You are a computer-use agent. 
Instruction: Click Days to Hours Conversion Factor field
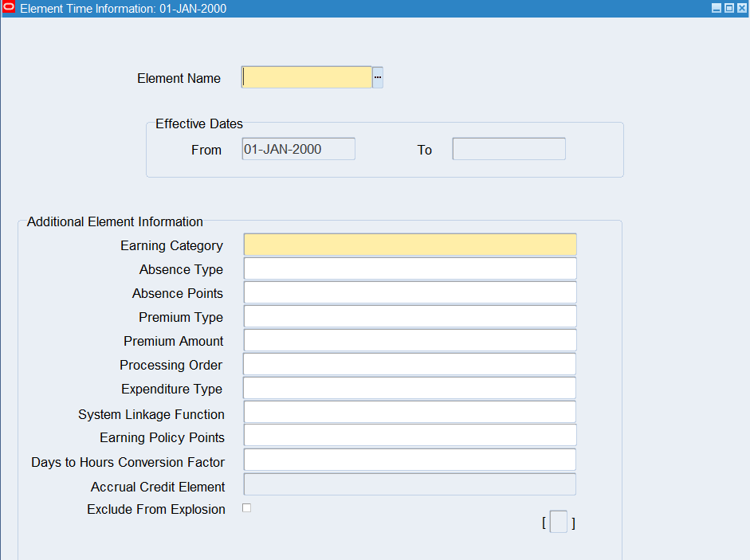410,460
